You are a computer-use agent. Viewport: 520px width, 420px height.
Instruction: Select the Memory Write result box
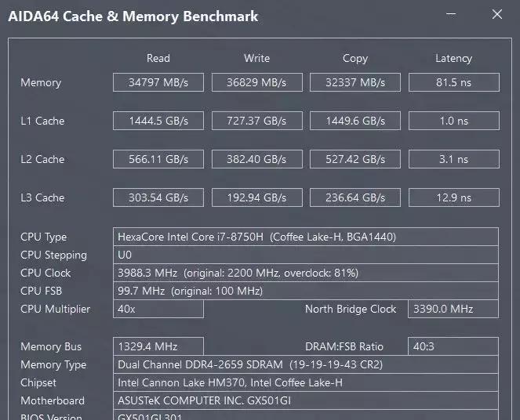click(x=256, y=82)
